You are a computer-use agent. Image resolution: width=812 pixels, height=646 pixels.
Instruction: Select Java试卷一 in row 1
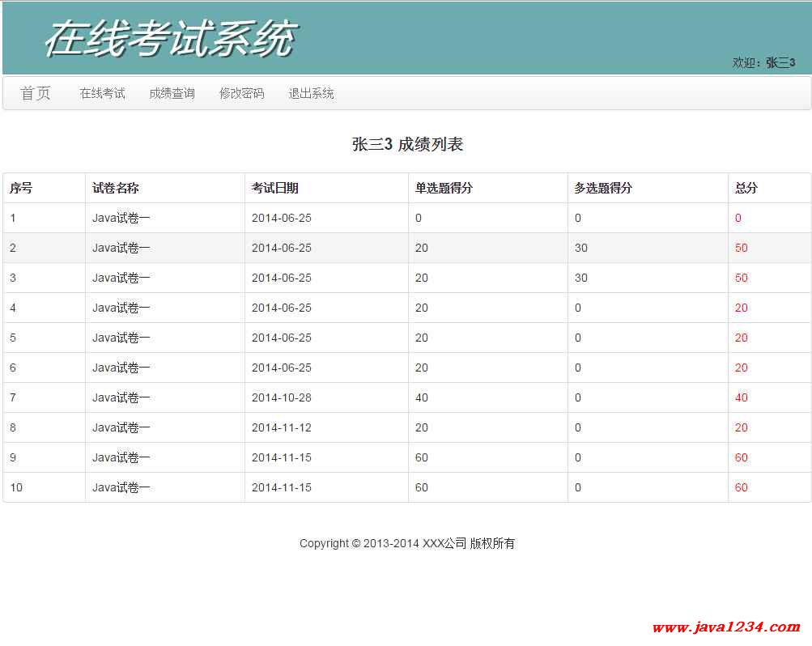(121, 218)
